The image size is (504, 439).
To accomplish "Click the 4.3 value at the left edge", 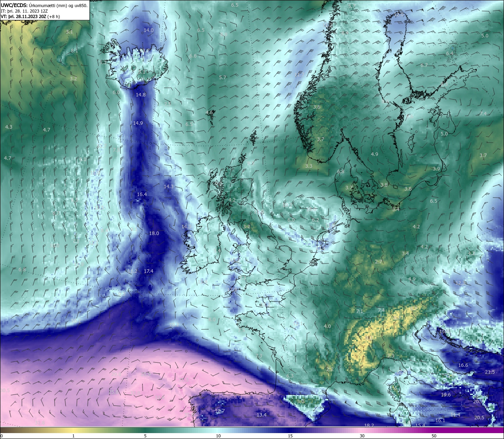I will [x=9, y=127].
